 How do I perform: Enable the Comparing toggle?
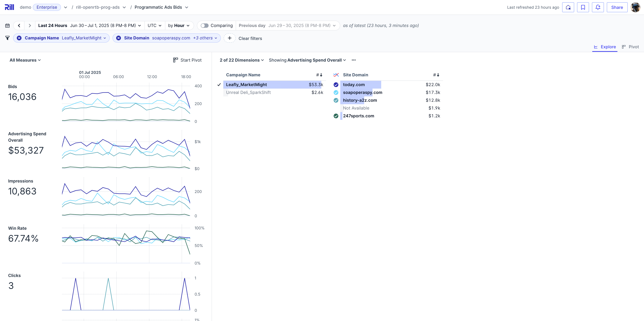tap(205, 25)
